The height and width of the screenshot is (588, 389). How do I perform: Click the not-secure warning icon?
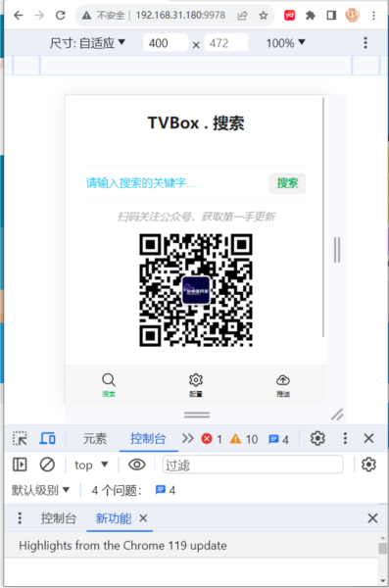tap(86, 16)
